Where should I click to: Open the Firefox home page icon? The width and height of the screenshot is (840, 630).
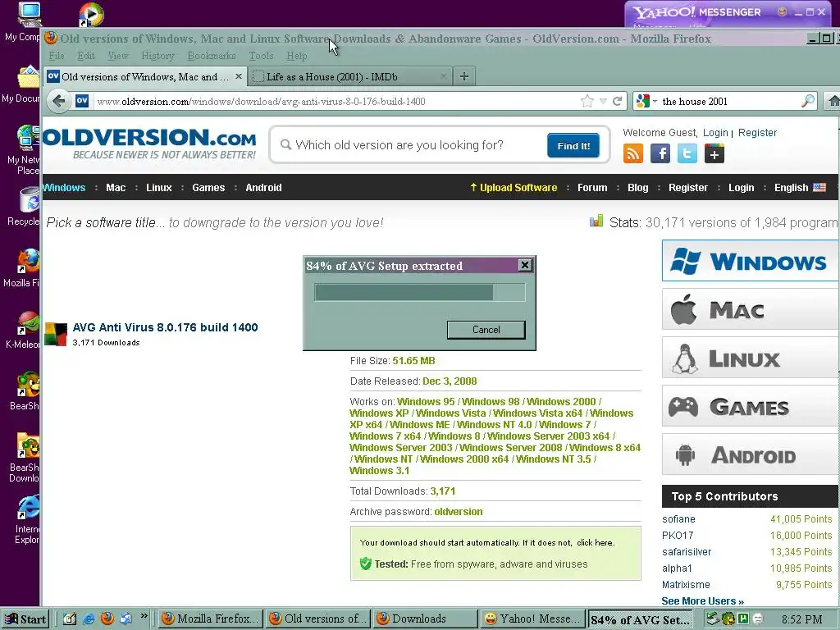point(833,101)
